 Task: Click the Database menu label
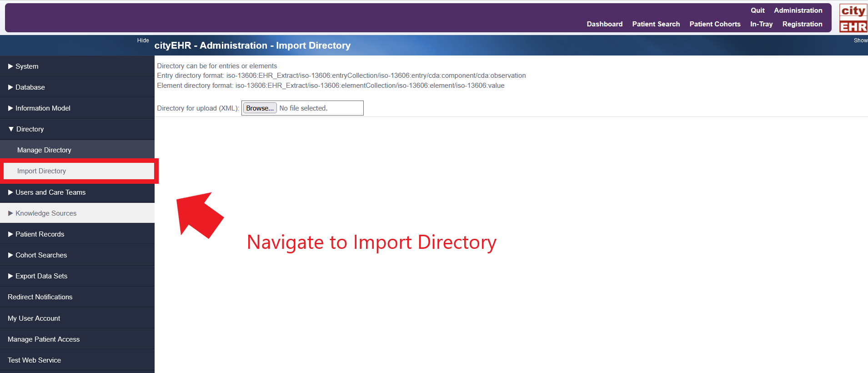pos(30,87)
